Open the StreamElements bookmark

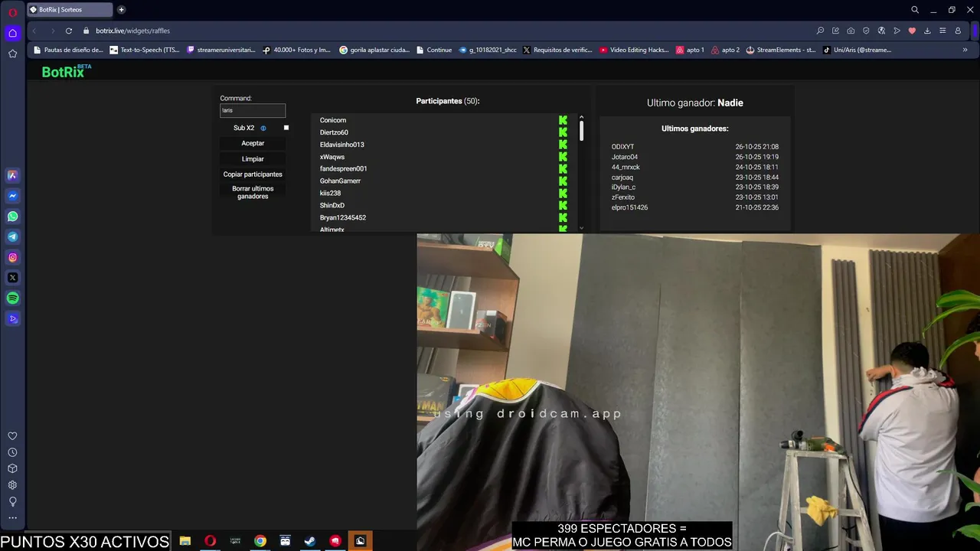[x=781, y=50]
